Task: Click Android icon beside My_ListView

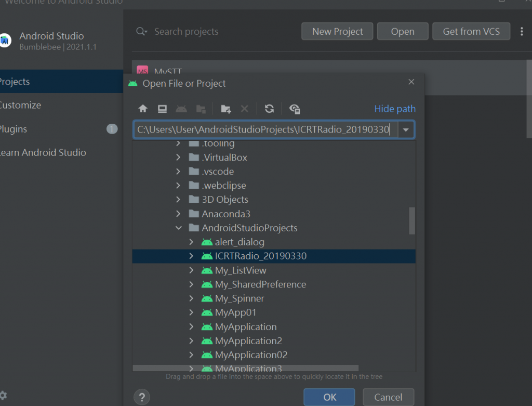Action: (207, 270)
